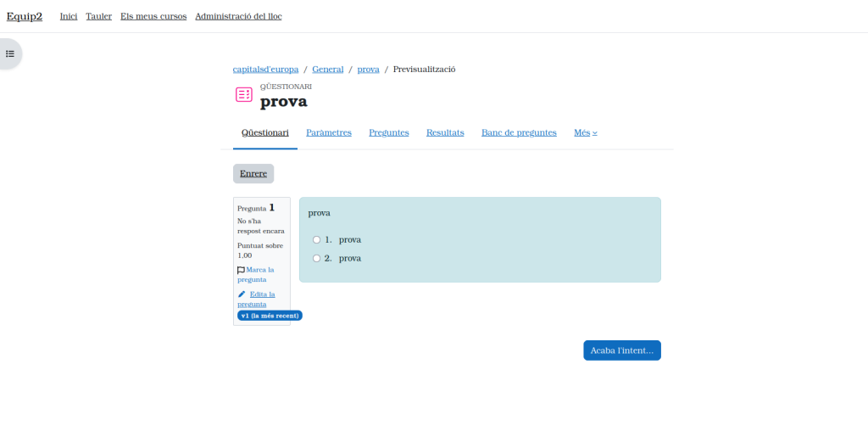The height and width of the screenshot is (426, 868).
Task: Open the Banc de preguntes tab
Action: (x=519, y=132)
